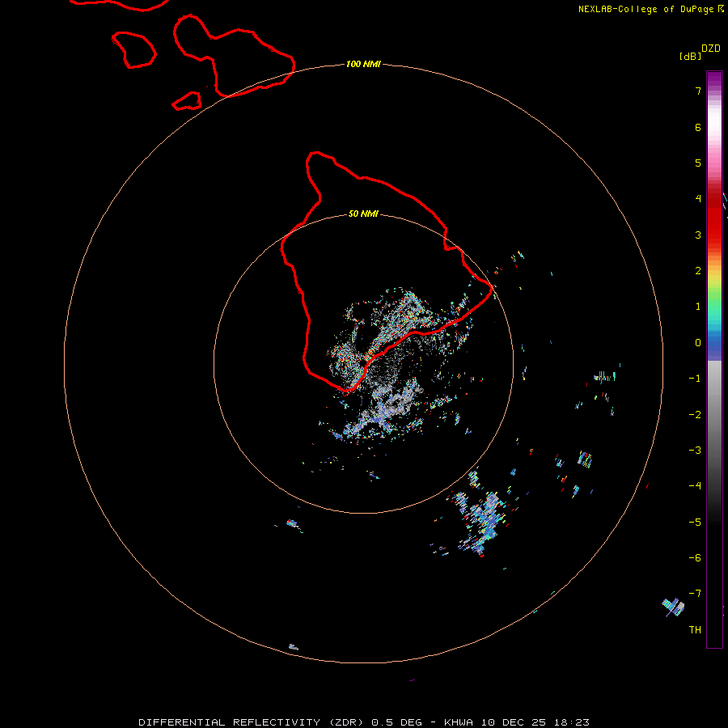Click the TH threshold label on the scale

pos(695,630)
